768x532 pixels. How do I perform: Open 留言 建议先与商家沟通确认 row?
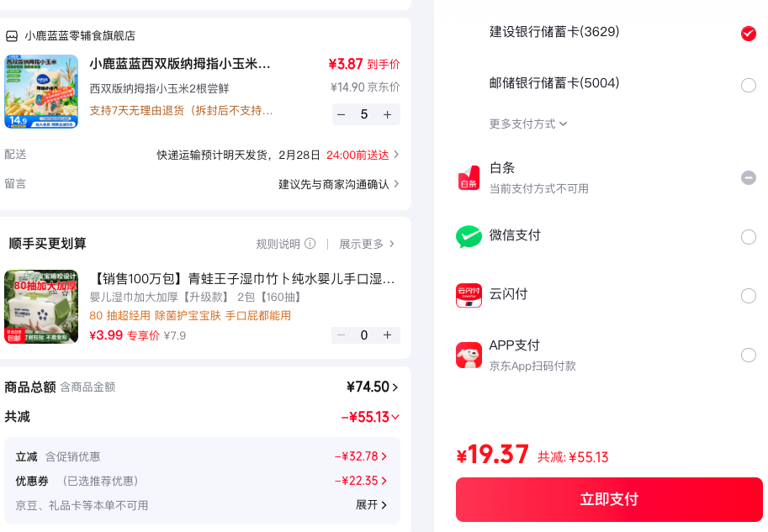tap(202, 184)
